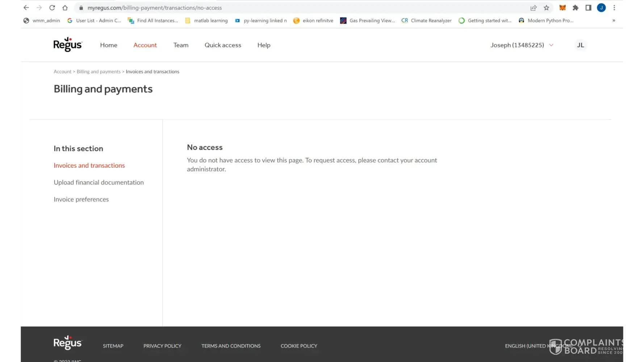Expand hidden bookmarks overflow chevron
The width and height of the screenshot is (644, 362).
tap(614, 21)
